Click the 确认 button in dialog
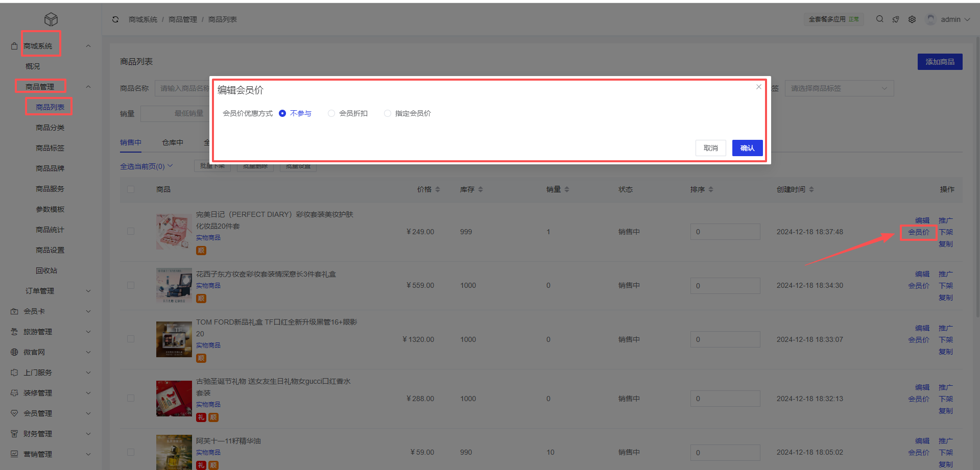The width and height of the screenshot is (980, 470). 747,148
